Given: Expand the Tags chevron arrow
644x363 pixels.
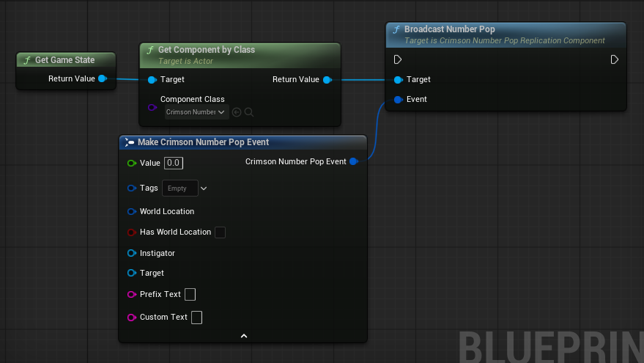Looking at the screenshot, I should coord(204,188).
